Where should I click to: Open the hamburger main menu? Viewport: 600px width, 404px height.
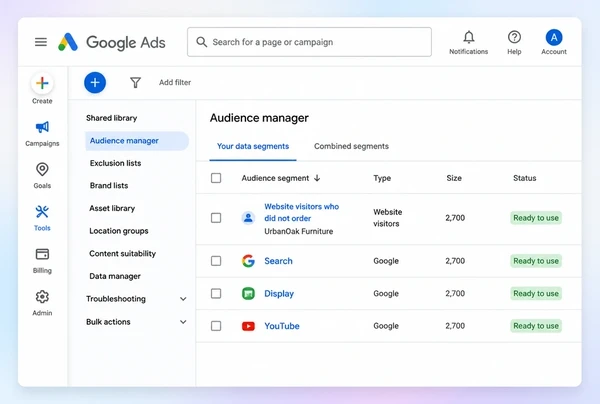tap(41, 42)
